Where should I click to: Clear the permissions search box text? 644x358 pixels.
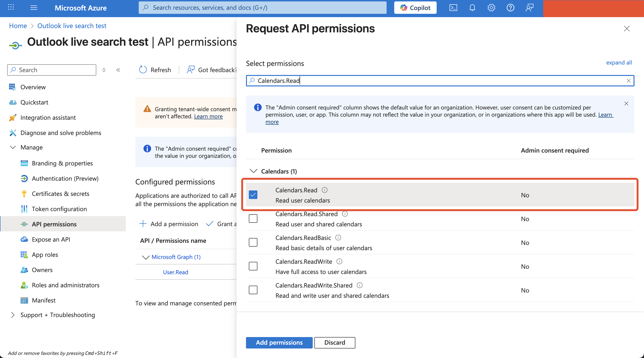coord(629,81)
